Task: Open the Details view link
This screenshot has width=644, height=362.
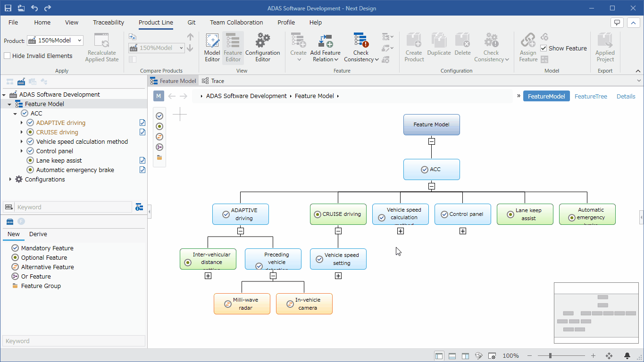Action: [x=626, y=96]
